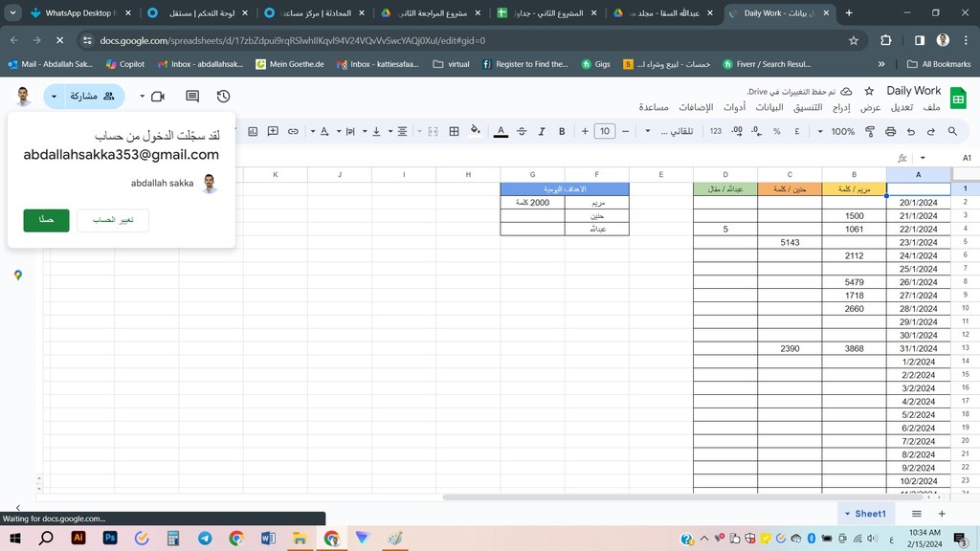Expand the share button dropdown arrow
Screen dimensions: 980x551
point(54,97)
